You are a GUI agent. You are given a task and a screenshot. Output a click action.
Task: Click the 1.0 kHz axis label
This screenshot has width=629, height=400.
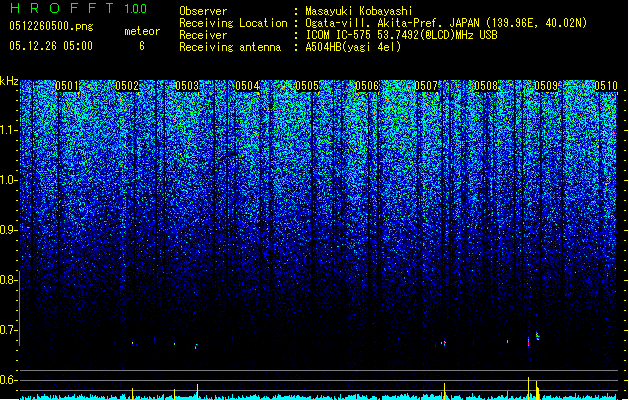(x=8, y=180)
